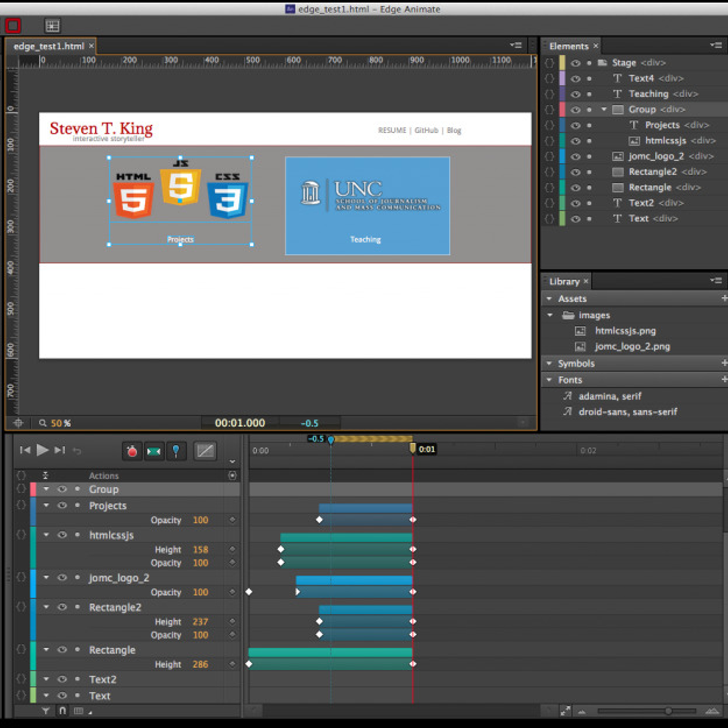728x728 pixels.
Task: Play the animation in the timeline
Action: click(42, 450)
